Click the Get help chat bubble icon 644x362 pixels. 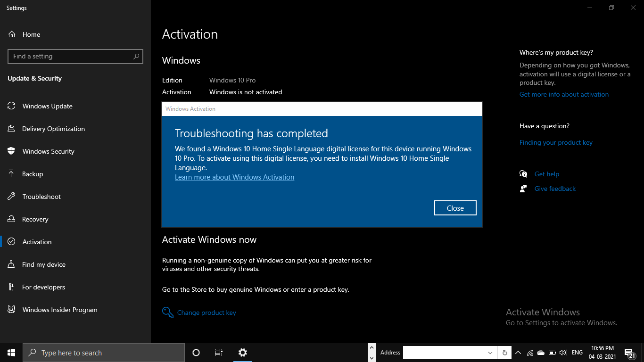coord(523,174)
